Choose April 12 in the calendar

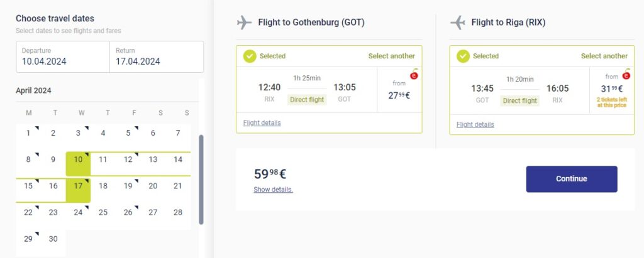(128, 159)
